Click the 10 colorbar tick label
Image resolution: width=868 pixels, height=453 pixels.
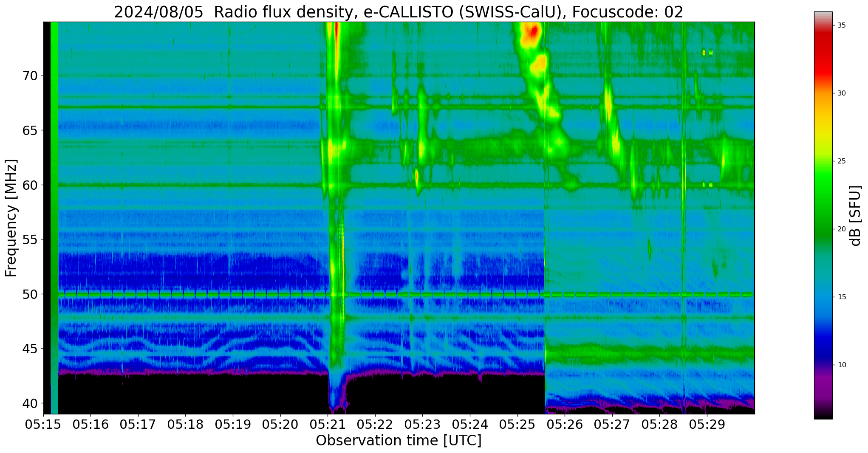(842, 365)
